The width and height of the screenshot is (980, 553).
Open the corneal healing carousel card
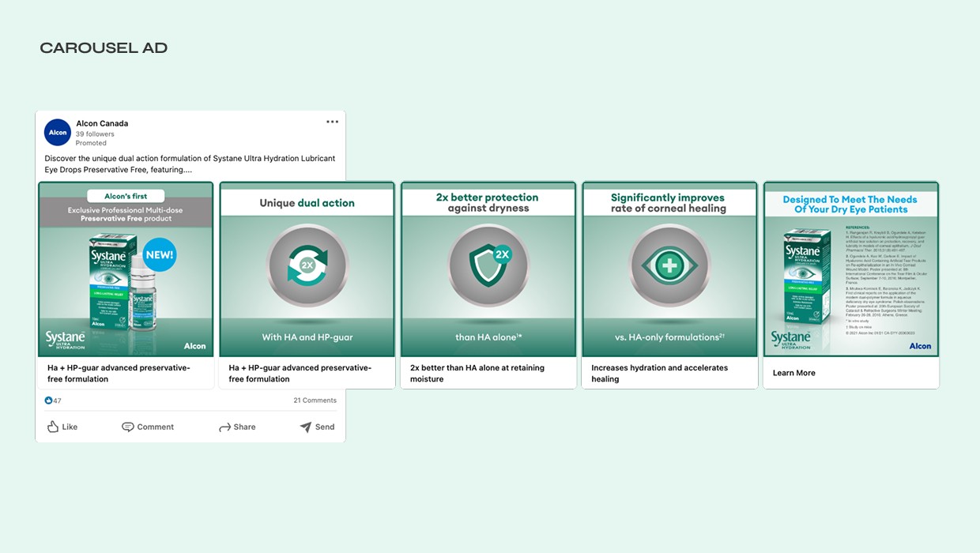670,269
